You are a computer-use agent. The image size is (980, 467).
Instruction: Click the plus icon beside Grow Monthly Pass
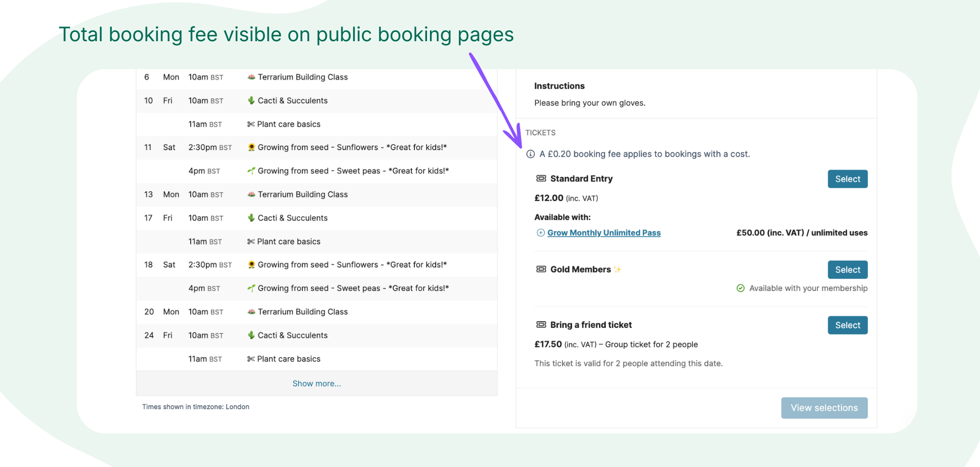click(x=540, y=233)
